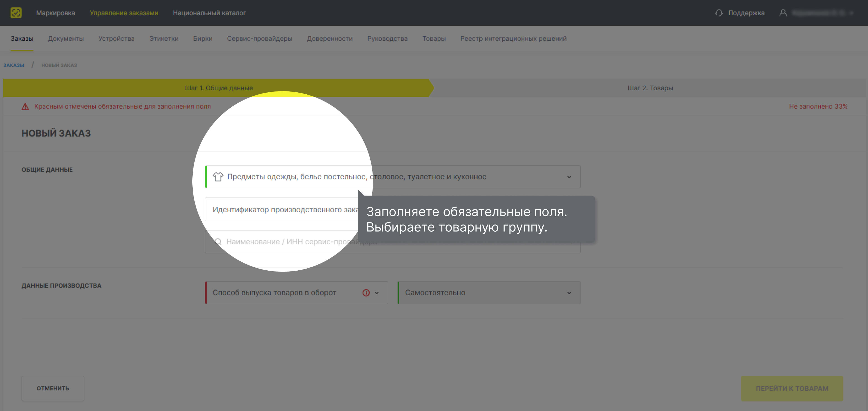Switch to the "Устройства" tab
868x411 pixels.
tap(116, 38)
